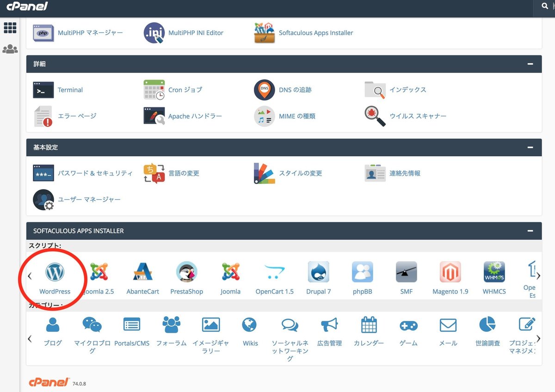This screenshot has width=555, height=392.
Task: Select the Magento 1.9 script icon
Action: coord(450,272)
